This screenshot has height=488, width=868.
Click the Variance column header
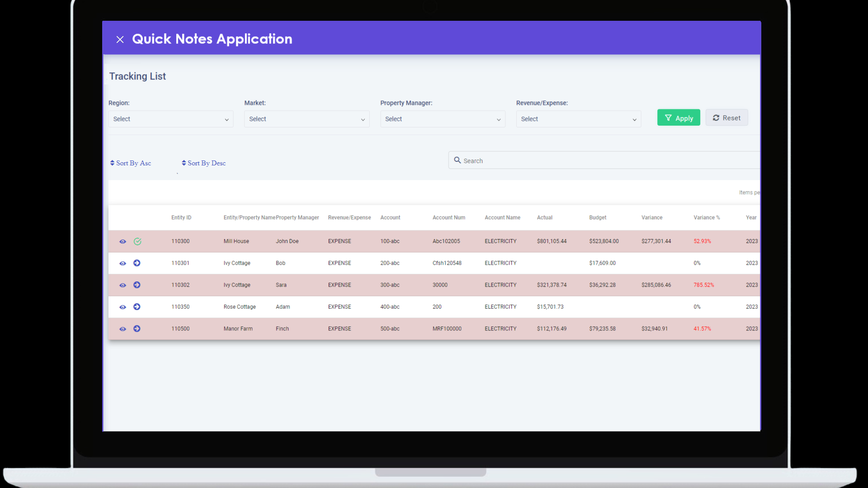[652, 218]
